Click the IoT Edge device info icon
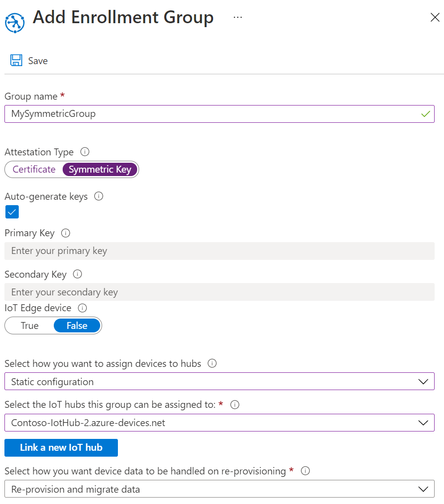The width and height of the screenshot is (444, 504). pos(82,308)
